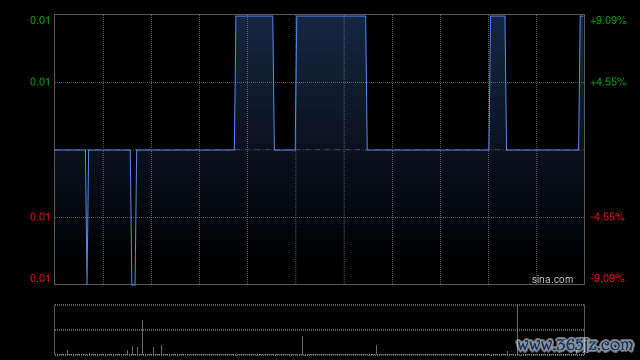Click the widest raised price plateau
The height and width of the screenshot is (360, 640).
[x=331, y=83]
